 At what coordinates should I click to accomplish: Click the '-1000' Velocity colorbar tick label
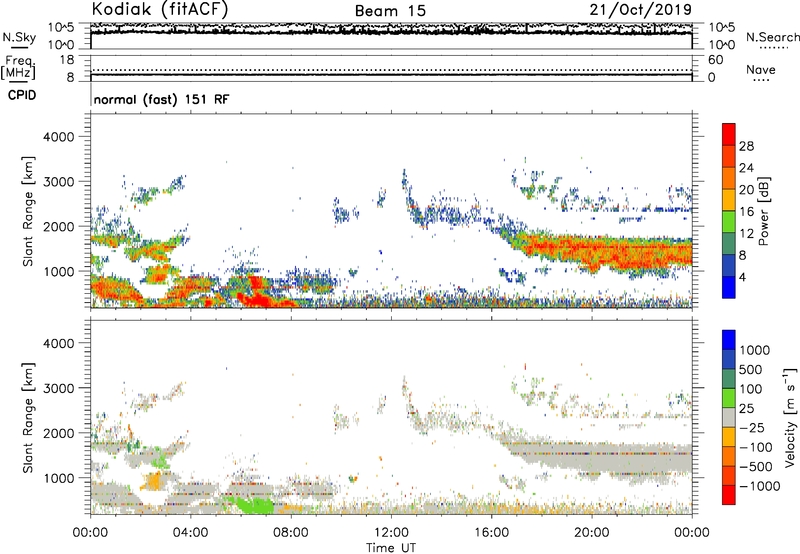click(x=760, y=486)
